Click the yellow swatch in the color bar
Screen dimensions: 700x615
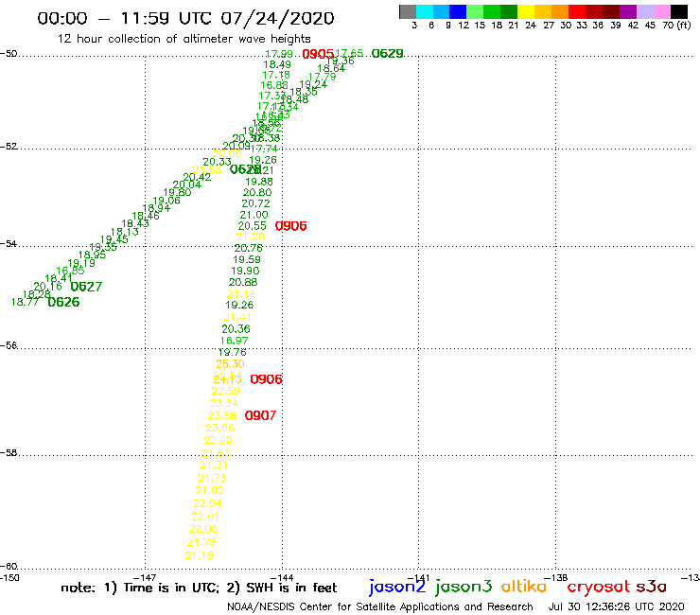pos(526,11)
